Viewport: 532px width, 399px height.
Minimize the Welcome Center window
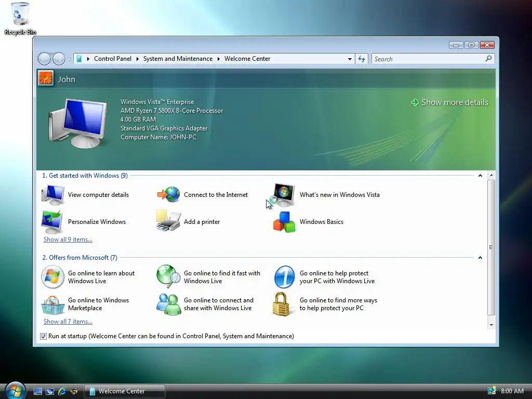(x=456, y=45)
